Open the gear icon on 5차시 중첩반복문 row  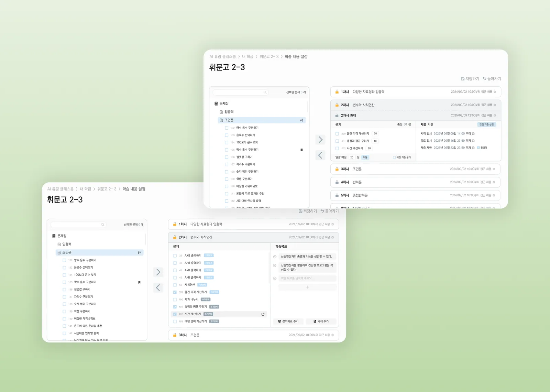tap(494, 195)
